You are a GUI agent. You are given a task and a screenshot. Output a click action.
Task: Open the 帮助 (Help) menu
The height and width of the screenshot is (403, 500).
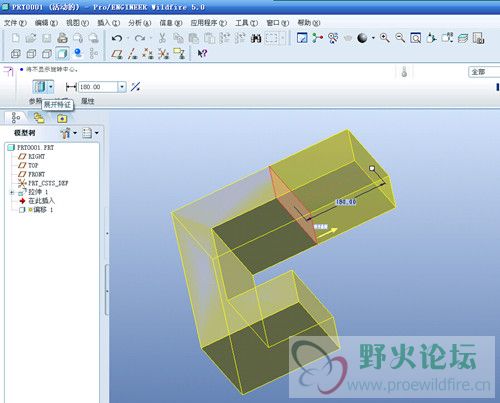[309, 23]
